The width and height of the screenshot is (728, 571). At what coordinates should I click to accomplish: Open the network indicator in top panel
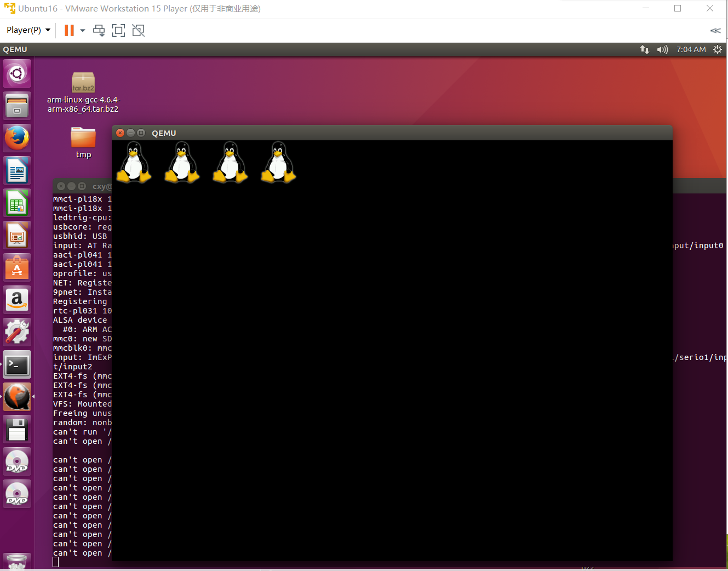[645, 49]
